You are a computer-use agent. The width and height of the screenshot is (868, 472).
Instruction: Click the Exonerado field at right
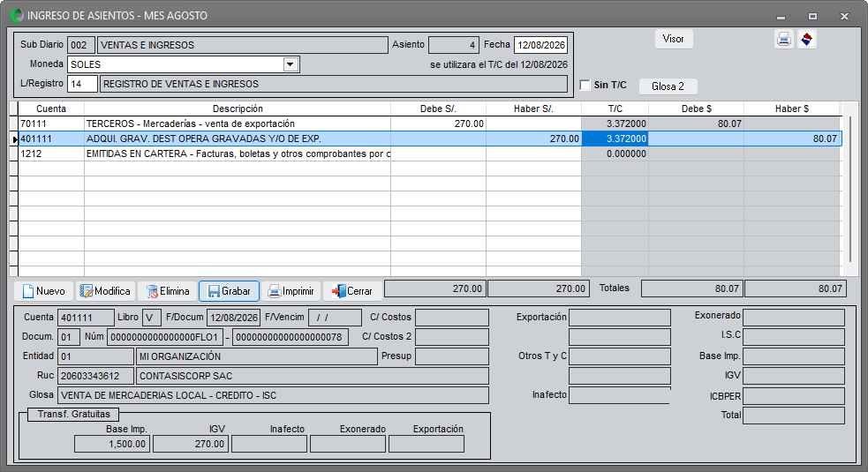[x=794, y=318]
